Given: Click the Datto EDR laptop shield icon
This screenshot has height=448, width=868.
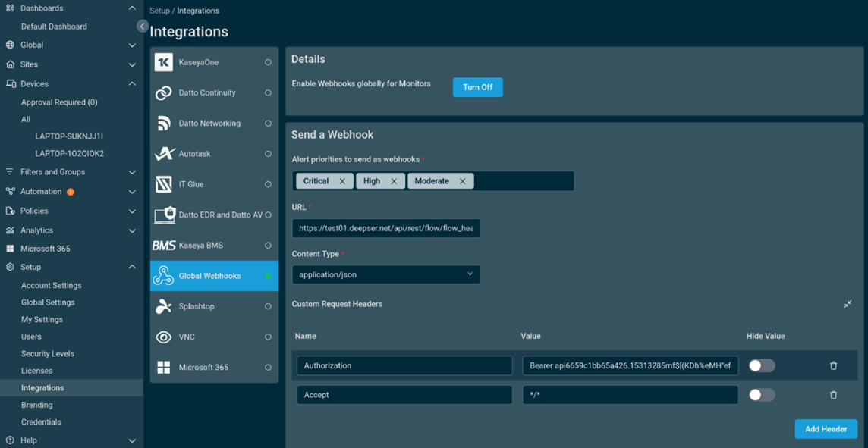Looking at the screenshot, I should coord(165,215).
